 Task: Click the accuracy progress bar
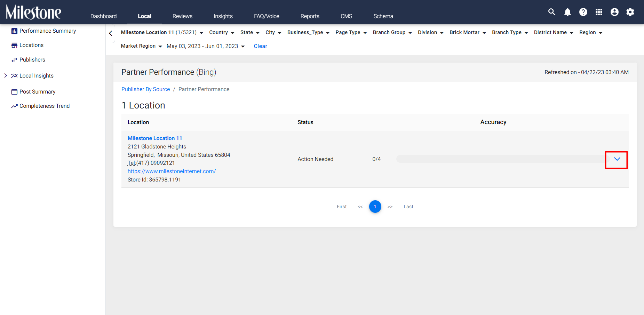tap(503, 159)
